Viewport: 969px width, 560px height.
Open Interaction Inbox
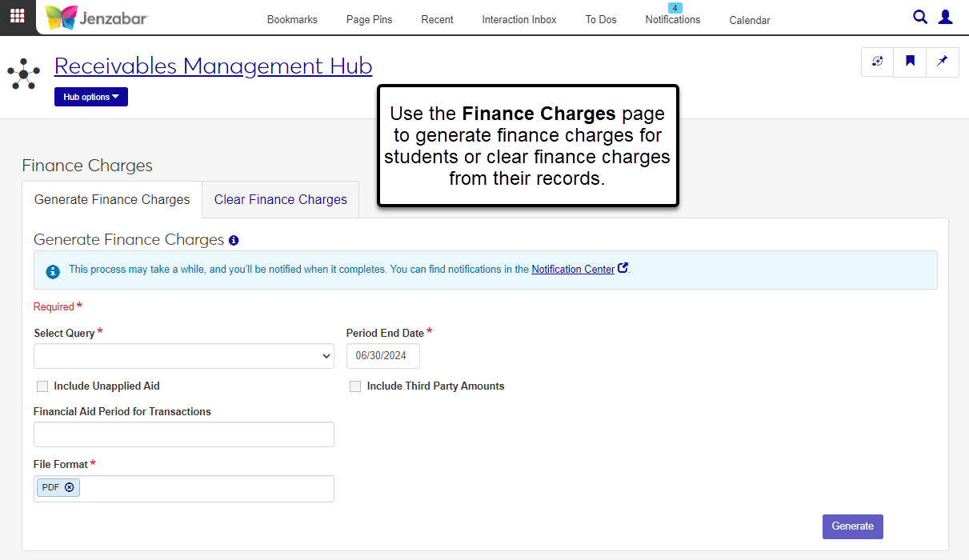[519, 19]
